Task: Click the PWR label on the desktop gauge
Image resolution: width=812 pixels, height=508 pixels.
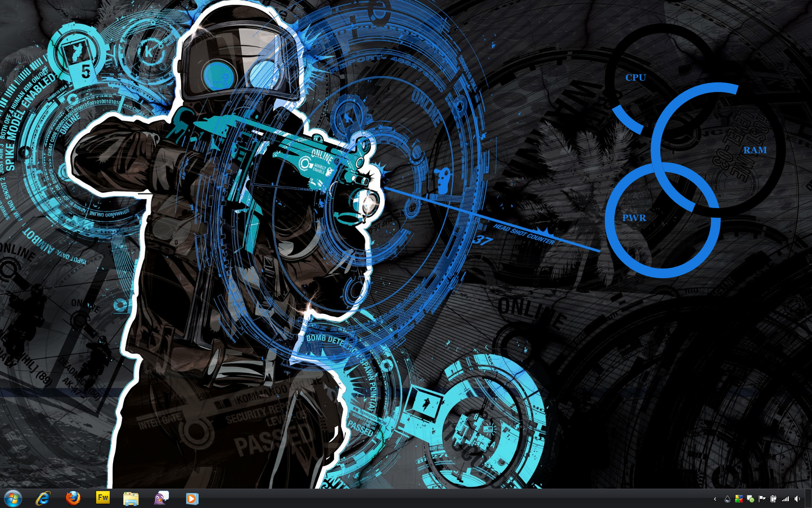Action: click(x=634, y=218)
